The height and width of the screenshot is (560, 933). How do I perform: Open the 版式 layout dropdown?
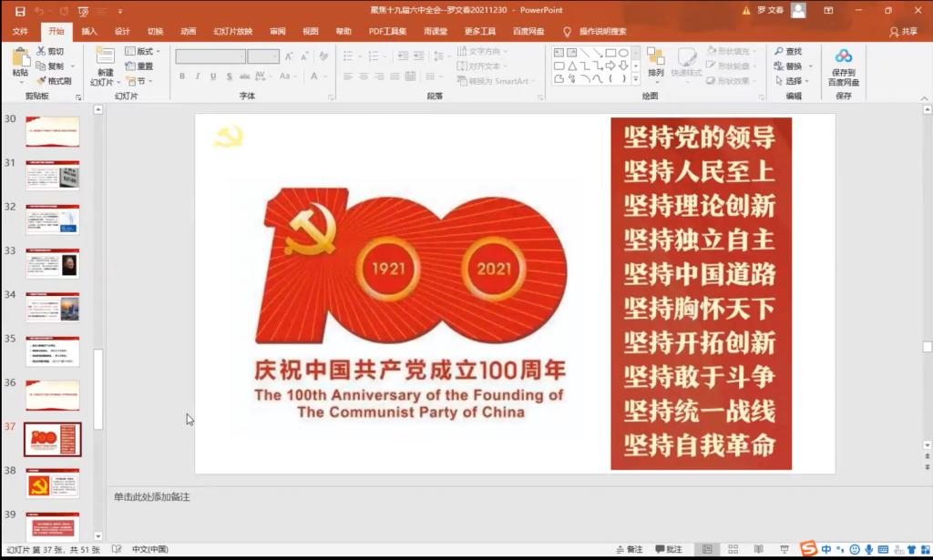point(143,51)
